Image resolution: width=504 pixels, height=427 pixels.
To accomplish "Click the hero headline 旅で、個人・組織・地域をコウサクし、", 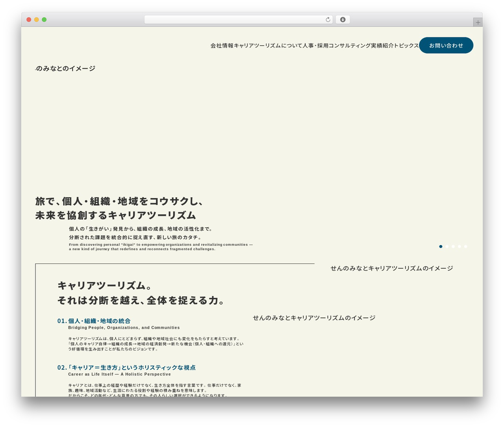I will coord(119,201).
